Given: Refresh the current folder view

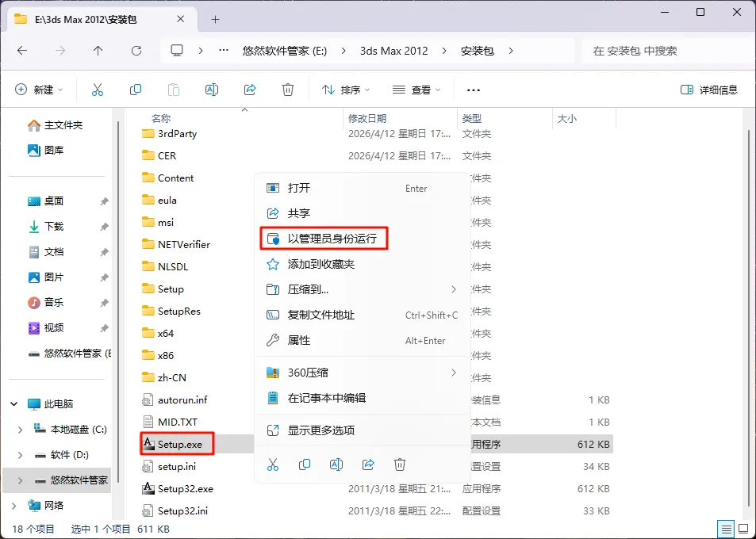Looking at the screenshot, I should (x=136, y=51).
